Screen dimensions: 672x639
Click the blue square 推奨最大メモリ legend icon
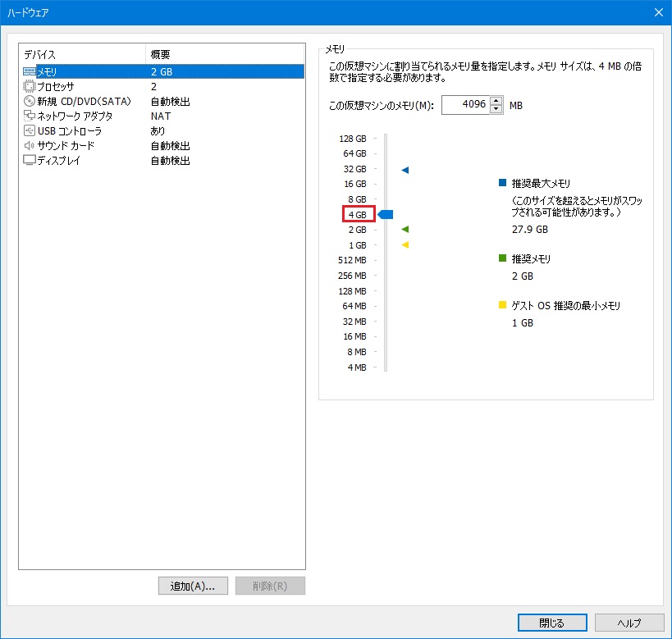pyautogui.click(x=503, y=183)
